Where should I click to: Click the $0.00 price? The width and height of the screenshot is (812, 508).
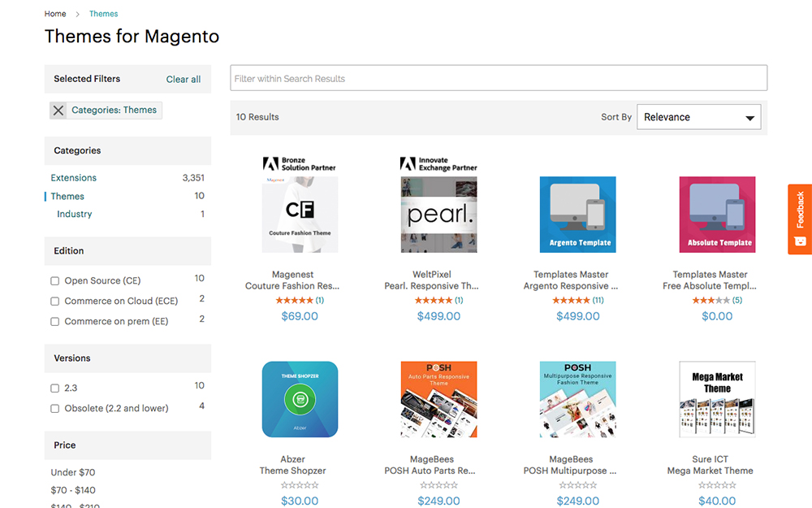click(x=717, y=316)
